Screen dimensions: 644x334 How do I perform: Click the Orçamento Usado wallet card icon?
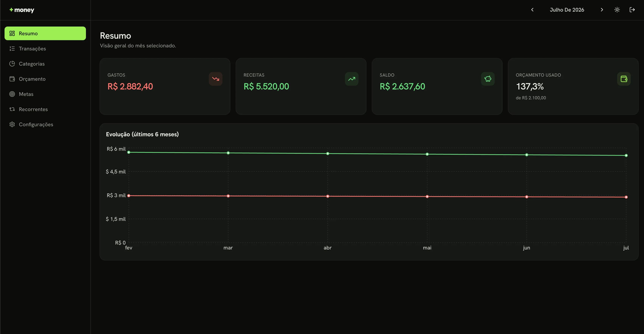[x=624, y=79]
